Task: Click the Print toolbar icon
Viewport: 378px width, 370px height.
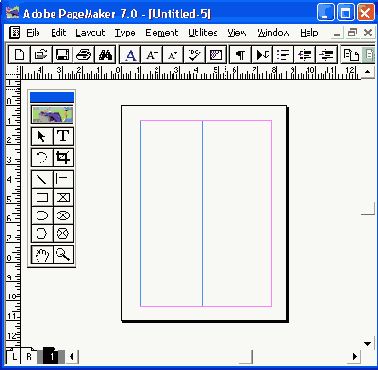Action: click(84, 54)
